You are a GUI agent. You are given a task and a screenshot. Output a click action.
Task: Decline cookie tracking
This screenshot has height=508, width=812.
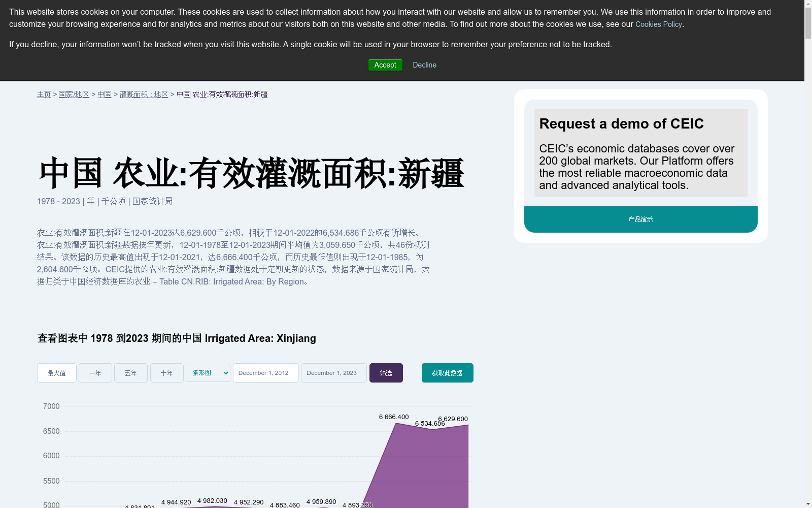[424, 65]
